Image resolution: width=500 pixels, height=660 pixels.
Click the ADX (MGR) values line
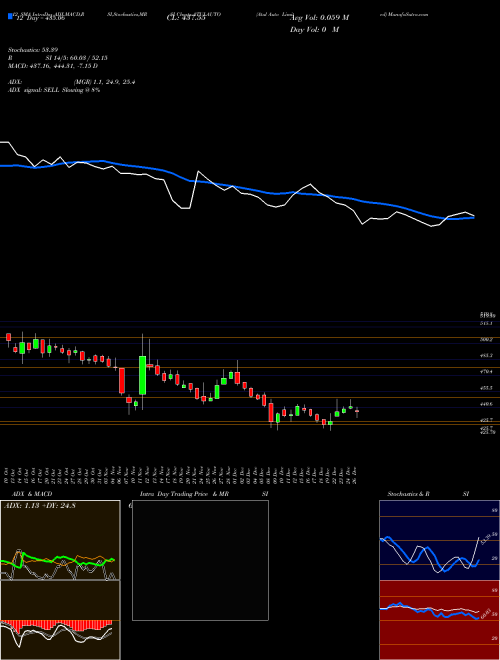tap(72, 82)
